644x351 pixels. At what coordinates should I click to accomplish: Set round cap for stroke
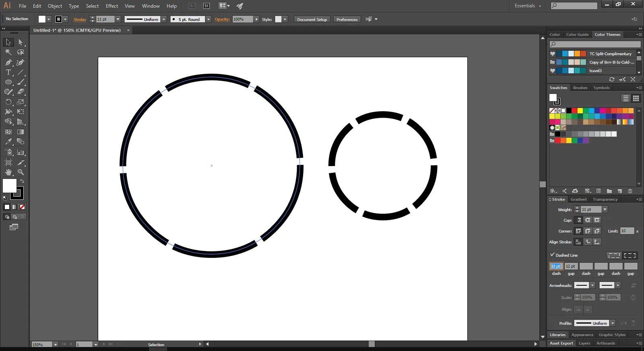point(588,220)
